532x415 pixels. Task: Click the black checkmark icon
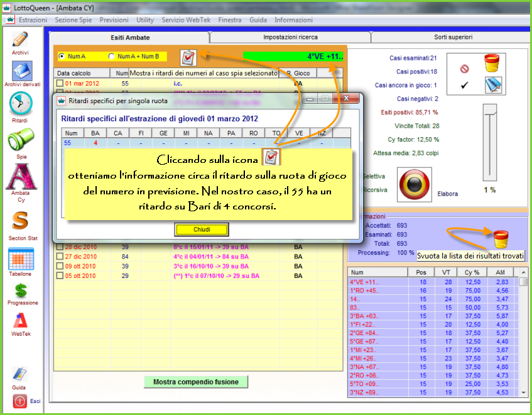tap(465, 86)
